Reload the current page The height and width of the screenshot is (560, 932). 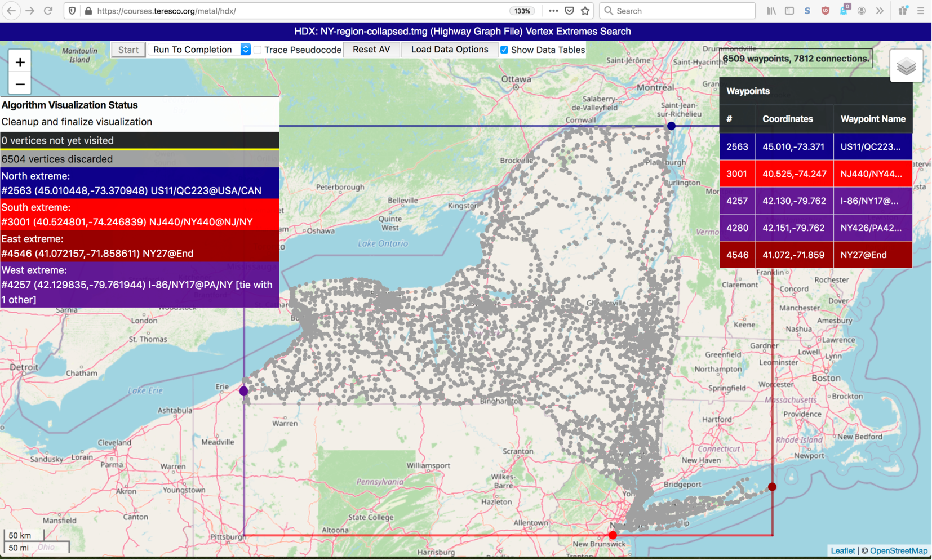point(48,11)
